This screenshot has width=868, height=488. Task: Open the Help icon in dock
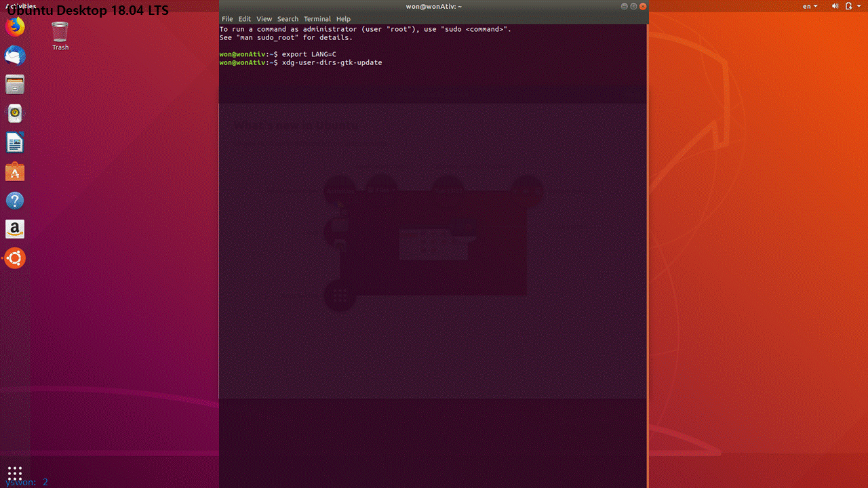point(15,201)
